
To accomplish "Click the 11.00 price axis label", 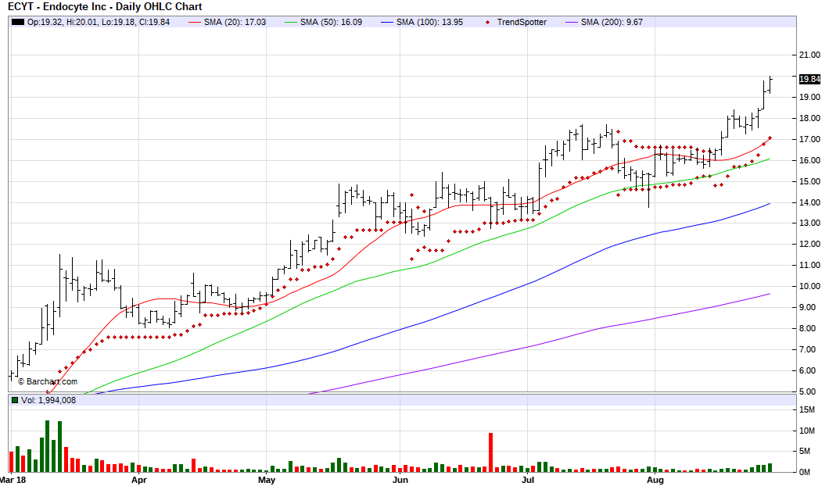I will pos(809,265).
